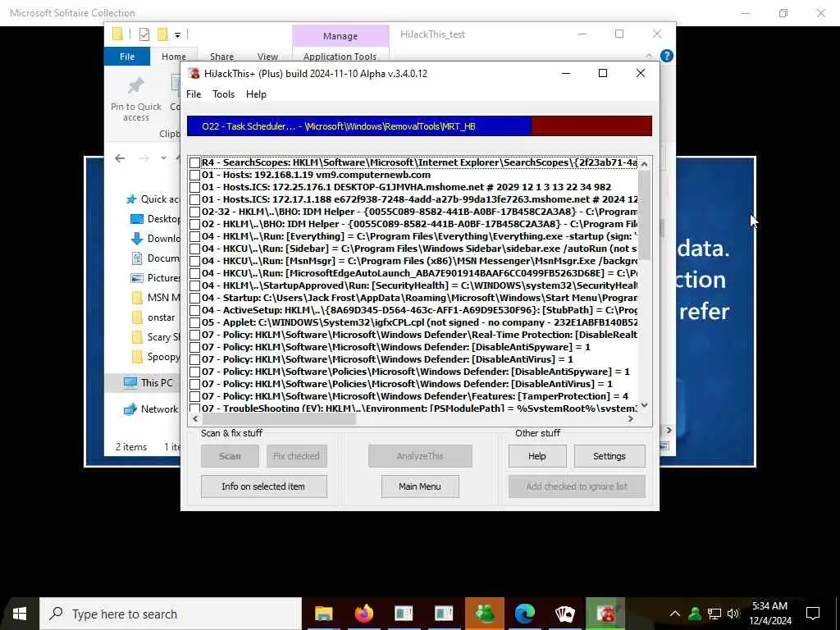Screen dimensions: 840x630
Task: Open the HiJackThis File menu
Action: (x=194, y=94)
